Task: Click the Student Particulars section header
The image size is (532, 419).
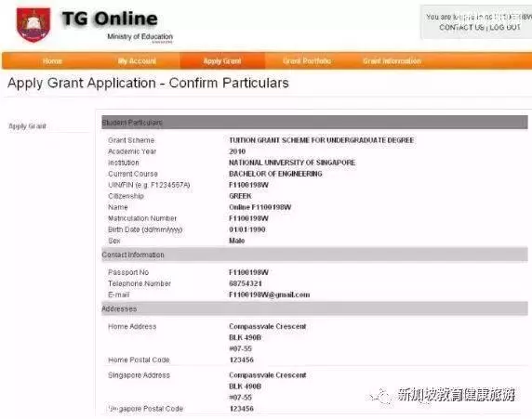Action: (x=314, y=123)
